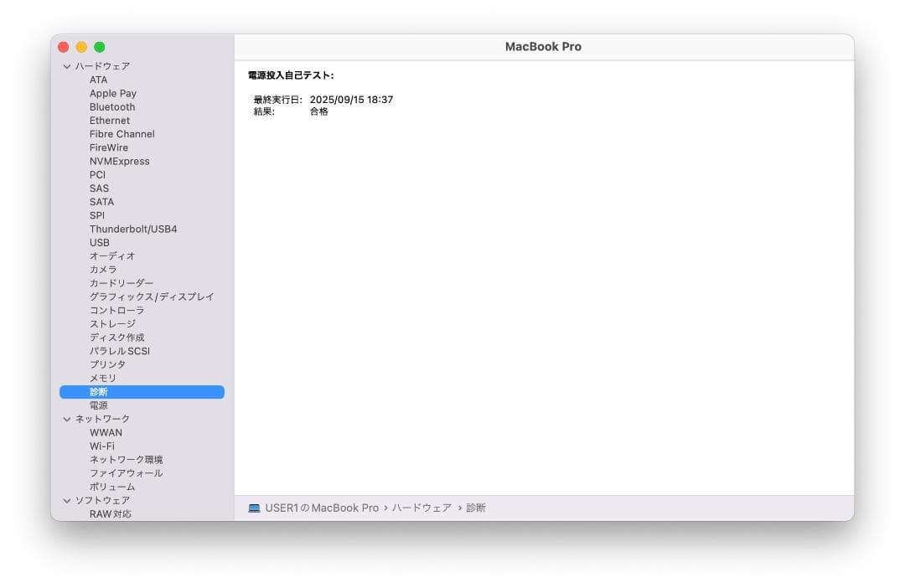
Task: Collapse the ソフトウェア section
Action: pyautogui.click(x=67, y=500)
